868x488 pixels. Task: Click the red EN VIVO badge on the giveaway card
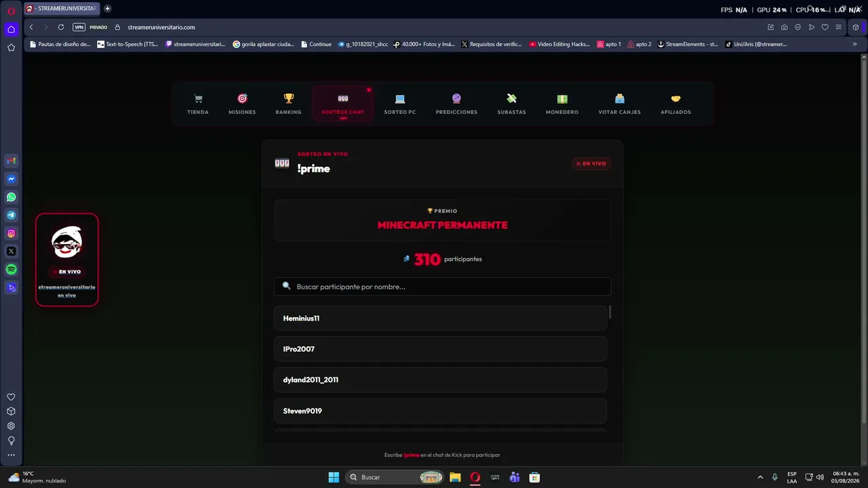click(591, 163)
